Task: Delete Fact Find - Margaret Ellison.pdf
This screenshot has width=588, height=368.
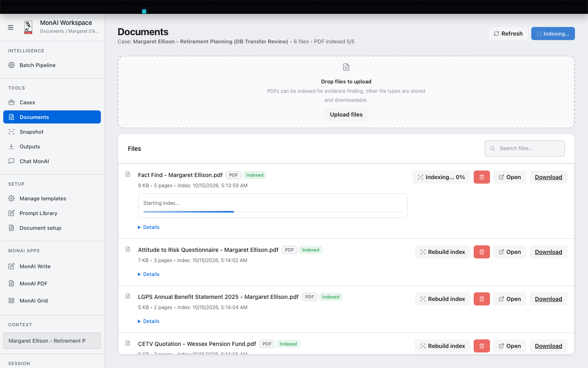Action: click(x=482, y=177)
